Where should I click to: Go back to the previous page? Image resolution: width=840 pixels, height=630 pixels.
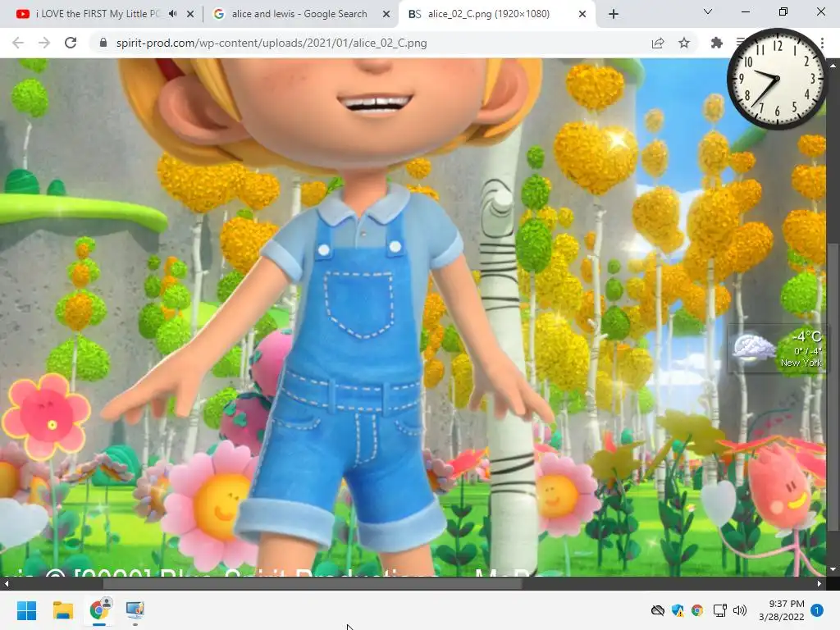[18, 43]
